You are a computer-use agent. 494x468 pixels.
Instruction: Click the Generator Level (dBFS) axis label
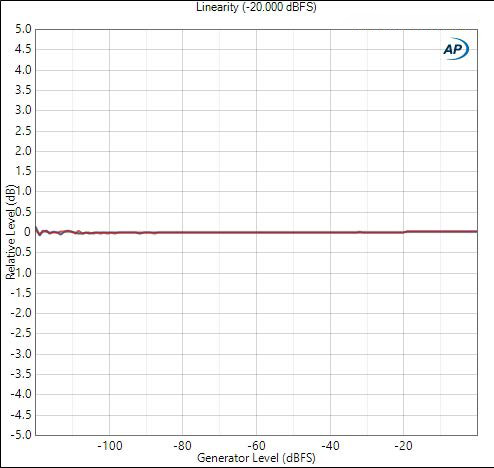click(x=256, y=458)
